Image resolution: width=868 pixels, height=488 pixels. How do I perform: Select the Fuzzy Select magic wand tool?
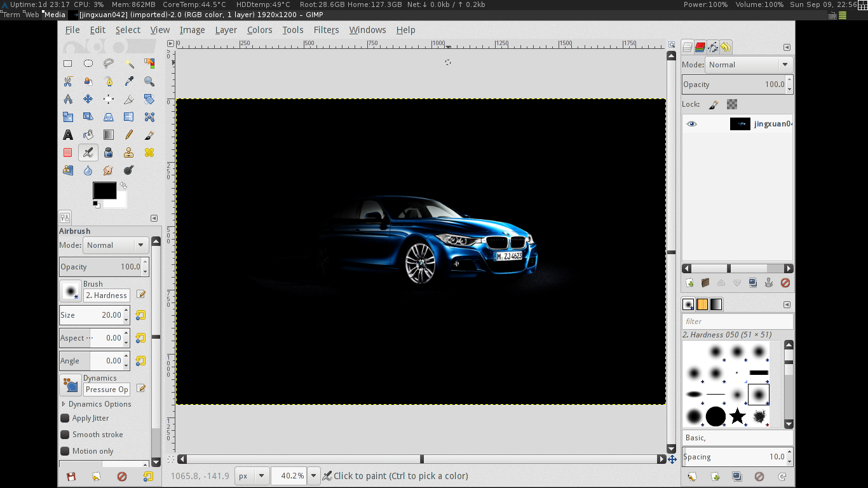click(x=129, y=64)
